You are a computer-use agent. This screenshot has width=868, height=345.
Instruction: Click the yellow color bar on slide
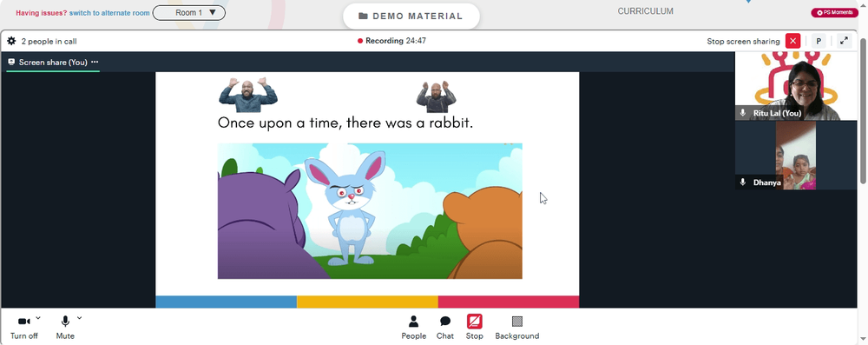point(367,302)
